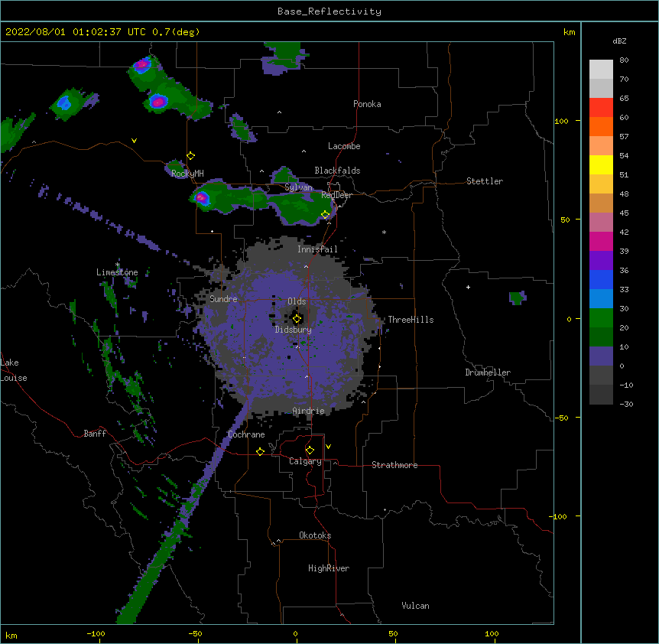Click the Drumheller label
Image resolution: width=659 pixels, height=644 pixels.
pos(488,372)
